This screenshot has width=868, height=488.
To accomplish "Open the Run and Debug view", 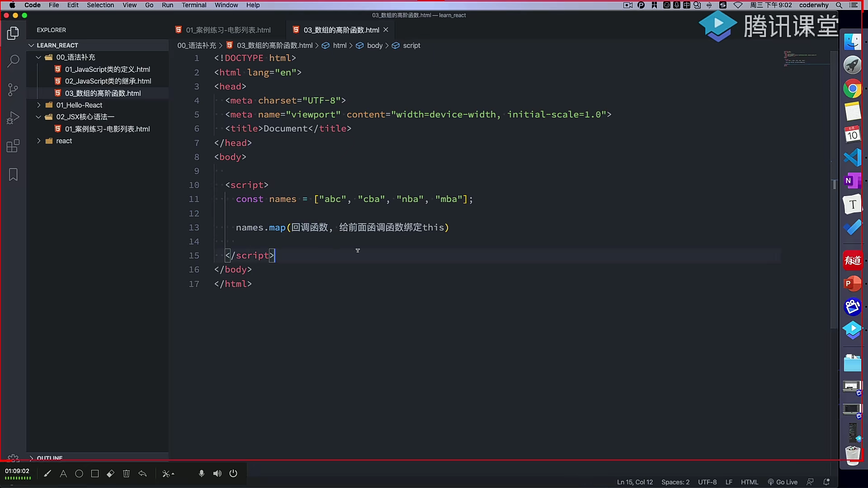I will (14, 117).
